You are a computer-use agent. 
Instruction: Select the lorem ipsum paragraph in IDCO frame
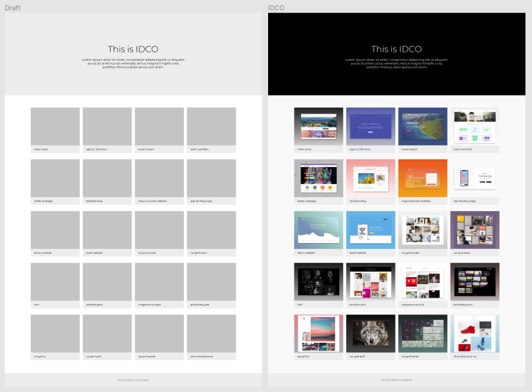point(397,64)
